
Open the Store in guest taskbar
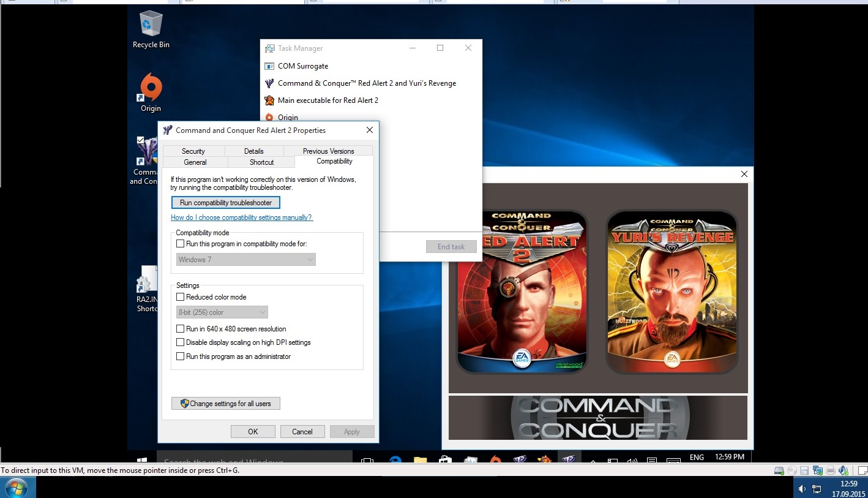coord(445,459)
